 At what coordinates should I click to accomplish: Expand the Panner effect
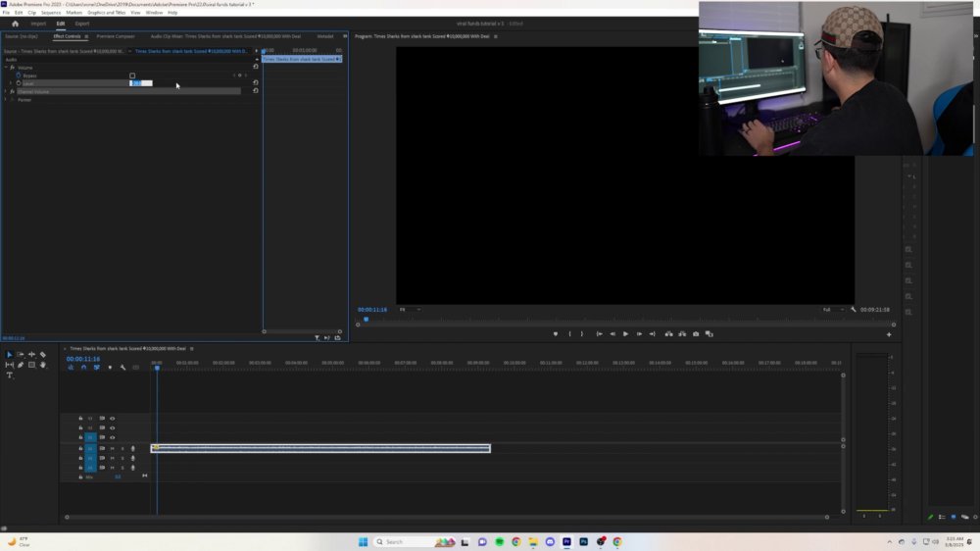click(6, 99)
